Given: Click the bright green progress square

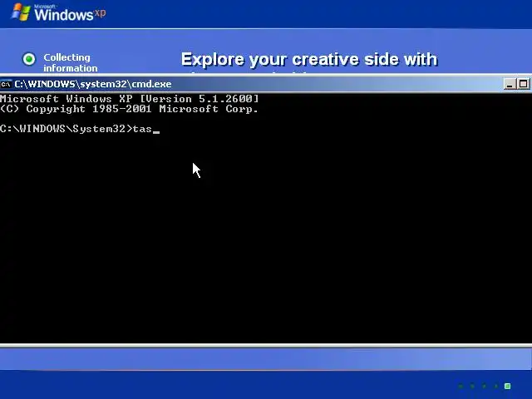Looking at the screenshot, I should point(508,386).
